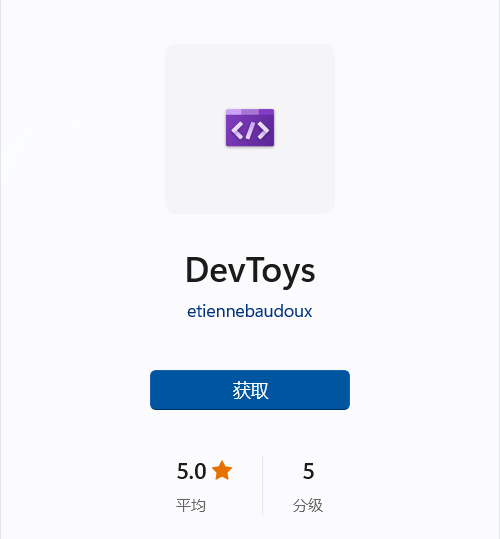Click the DevToys app title

pyautogui.click(x=250, y=271)
